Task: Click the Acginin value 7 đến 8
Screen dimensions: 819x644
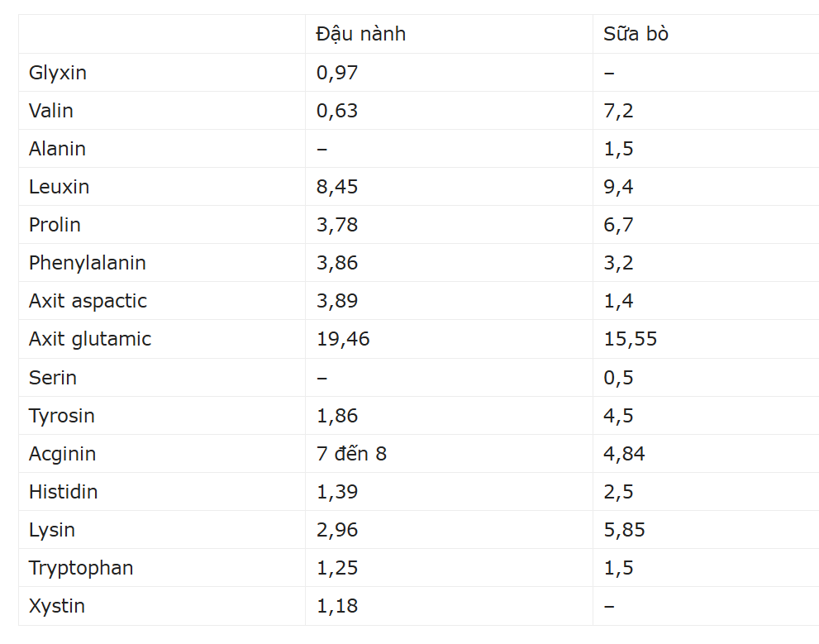Action: click(x=351, y=454)
